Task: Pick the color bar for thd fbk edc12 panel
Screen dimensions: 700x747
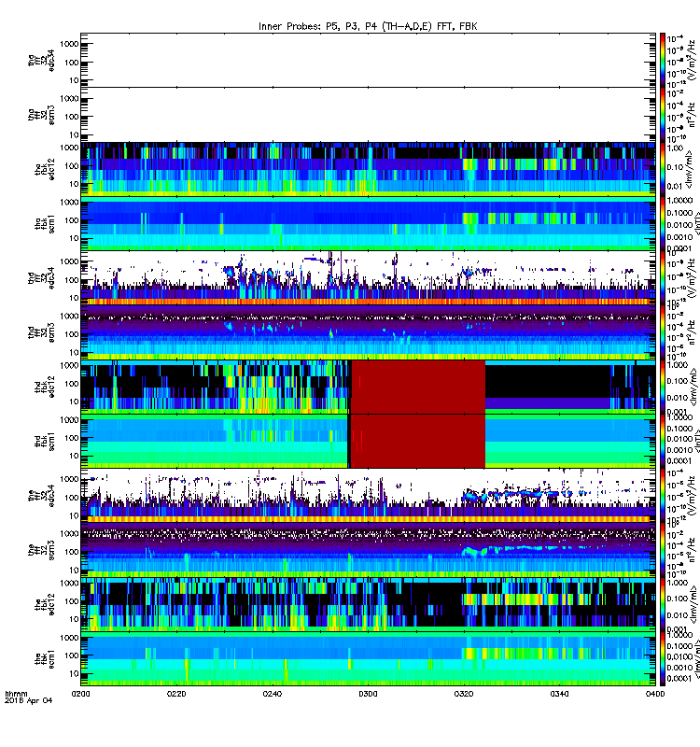Action: (663, 388)
